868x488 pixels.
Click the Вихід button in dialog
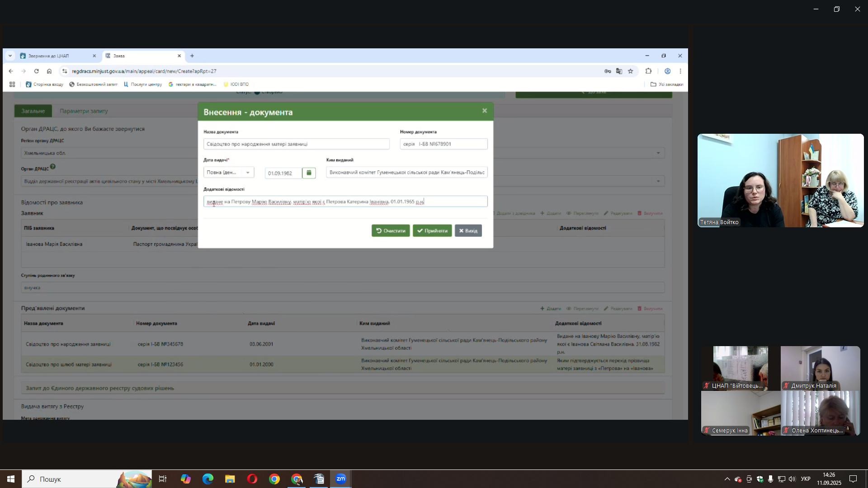click(468, 231)
